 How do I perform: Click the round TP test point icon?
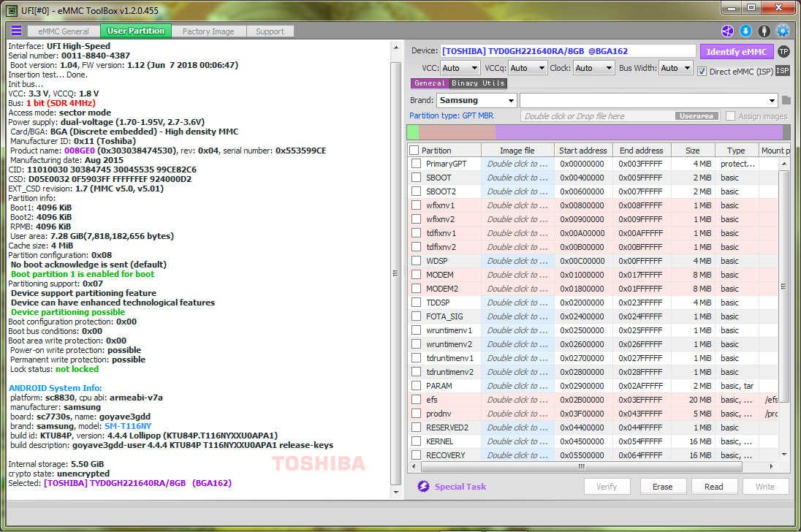[783, 52]
